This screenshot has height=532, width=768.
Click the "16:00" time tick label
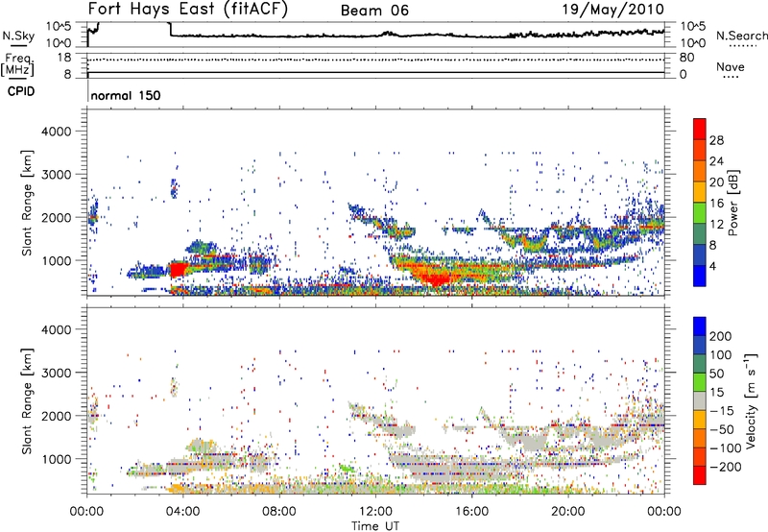point(471,512)
